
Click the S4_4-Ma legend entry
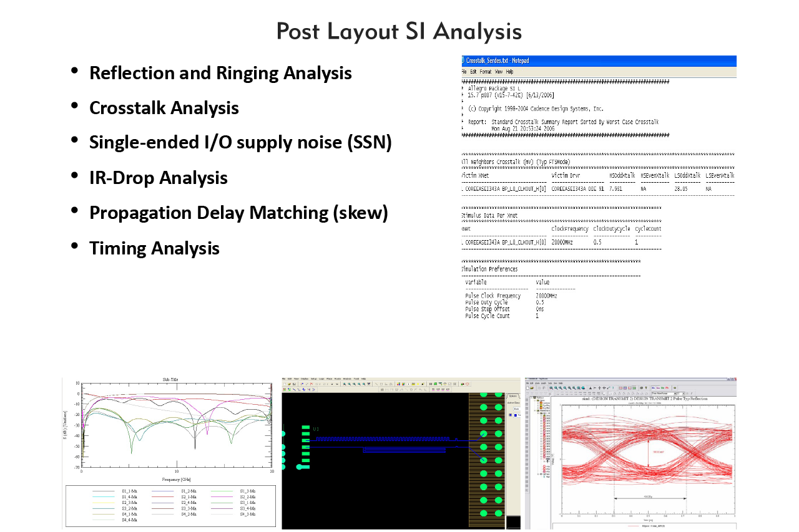pos(129,520)
